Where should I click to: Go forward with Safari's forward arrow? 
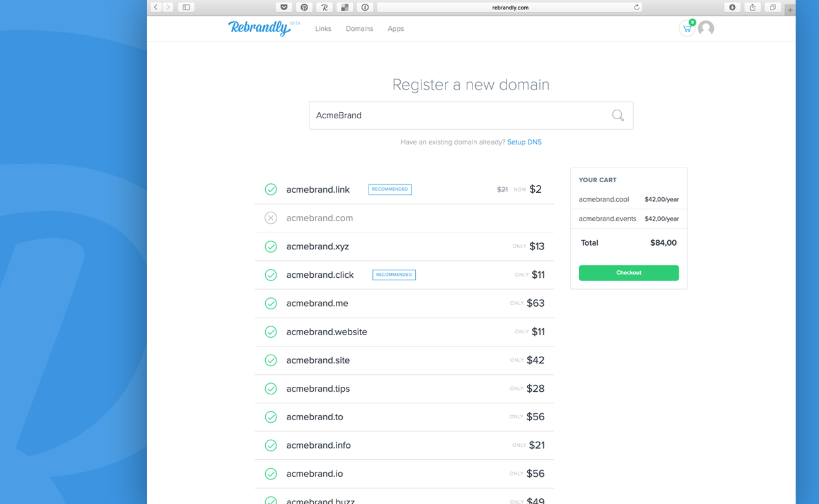pos(168,8)
